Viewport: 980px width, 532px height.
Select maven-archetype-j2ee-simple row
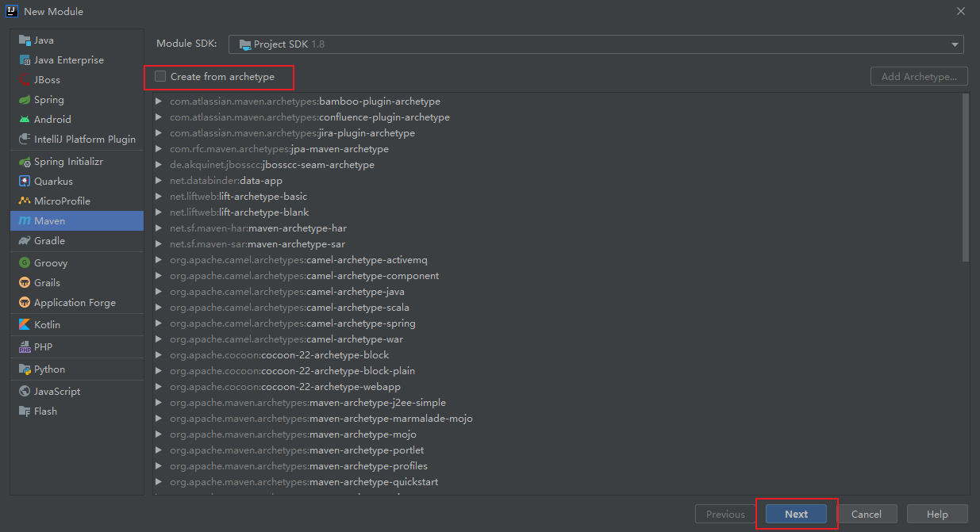pos(557,403)
